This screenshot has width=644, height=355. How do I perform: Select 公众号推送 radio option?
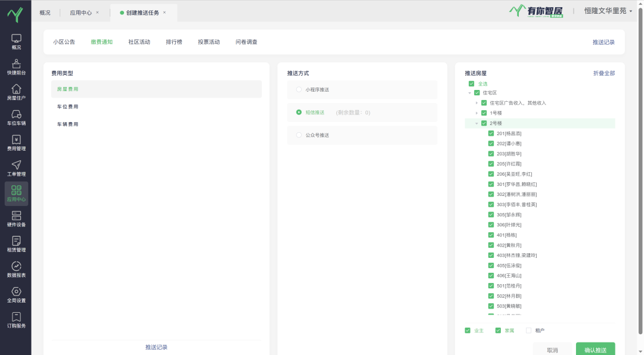tap(299, 135)
